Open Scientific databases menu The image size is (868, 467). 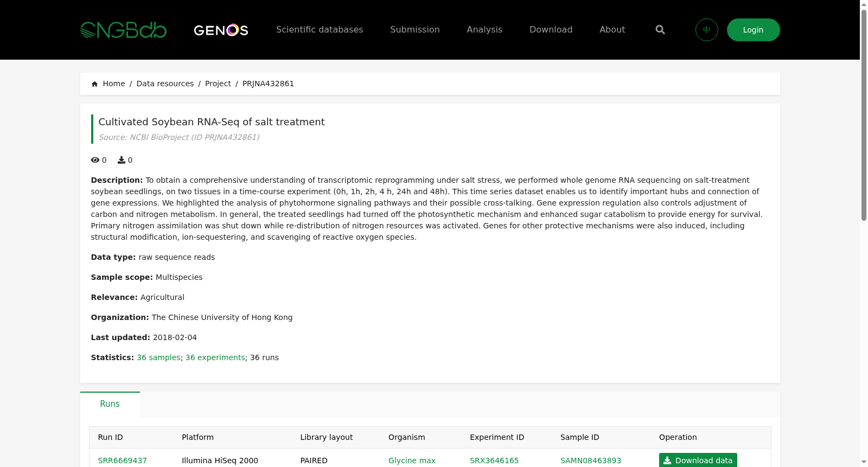(320, 30)
